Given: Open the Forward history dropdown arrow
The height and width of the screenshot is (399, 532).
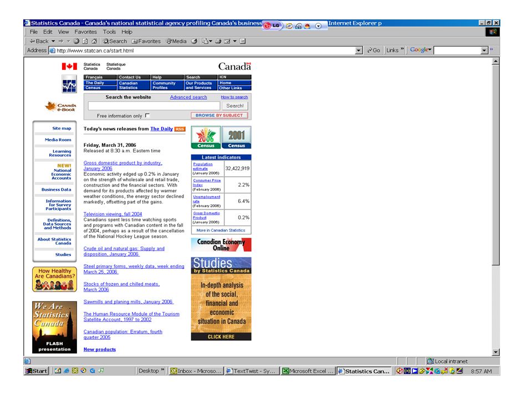Looking at the screenshot, I should pos(68,41).
